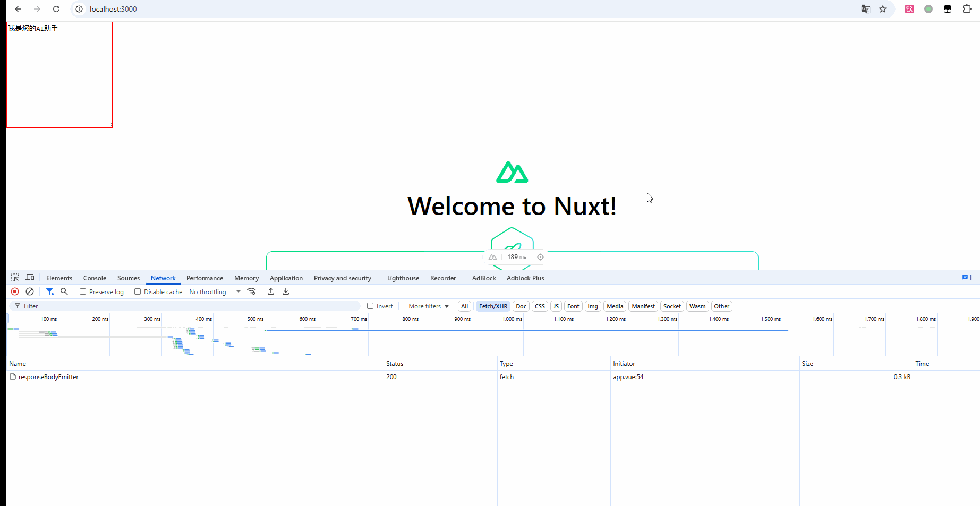Check the Invert filter checkbox
980x506 pixels.
[370, 306]
